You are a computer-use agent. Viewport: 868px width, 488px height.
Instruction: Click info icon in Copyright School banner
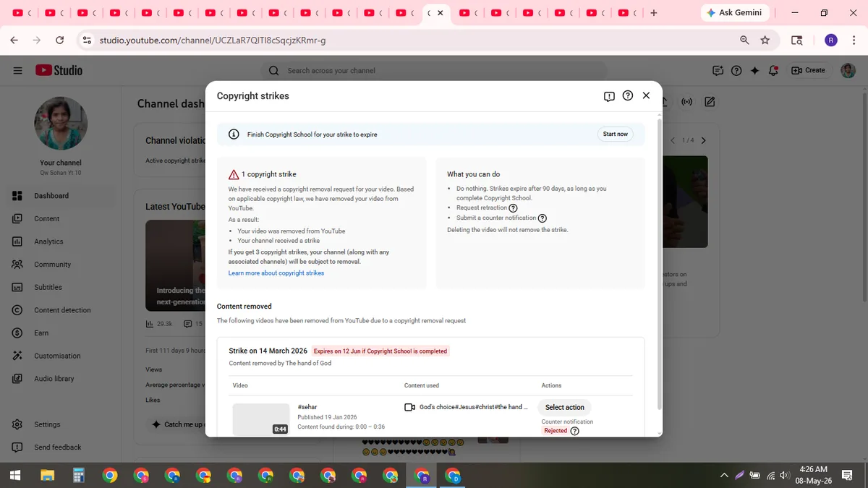(x=234, y=134)
